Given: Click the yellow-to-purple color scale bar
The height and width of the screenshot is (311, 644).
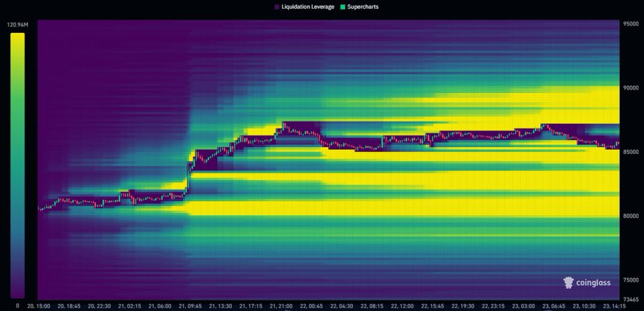Looking at the screenshot, I should (17, 166).
